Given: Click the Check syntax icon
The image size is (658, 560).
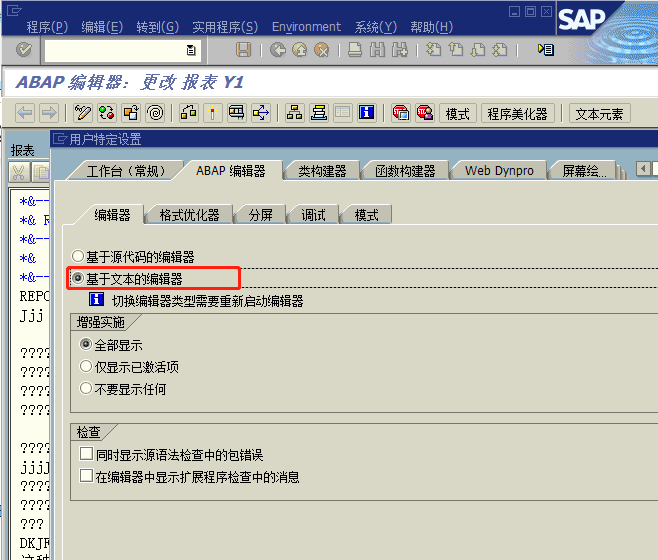Looking at the screenshot, I should tap(188, 113).
